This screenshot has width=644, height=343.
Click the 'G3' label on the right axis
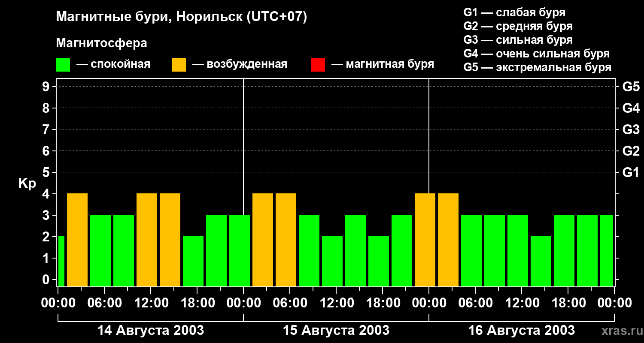coord(631,129)
